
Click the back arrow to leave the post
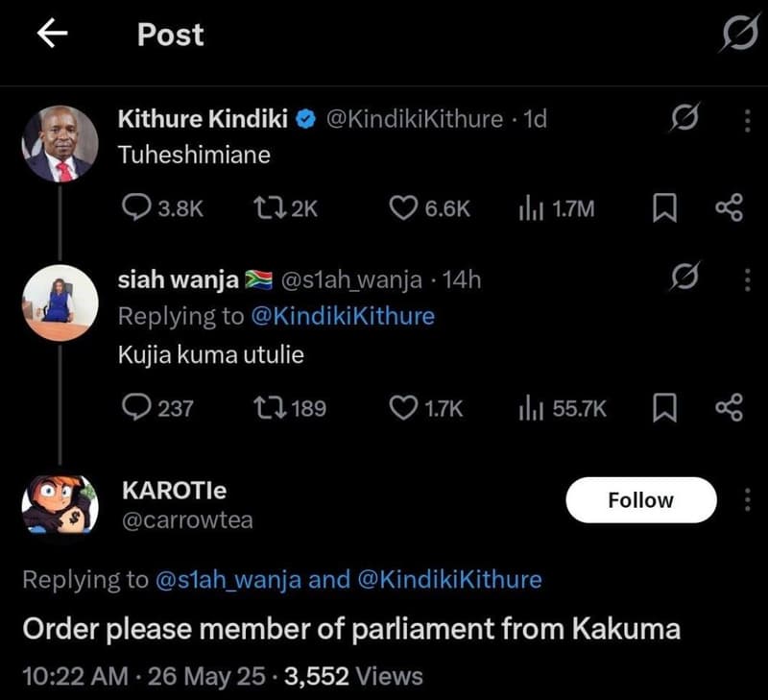(53, 35)
